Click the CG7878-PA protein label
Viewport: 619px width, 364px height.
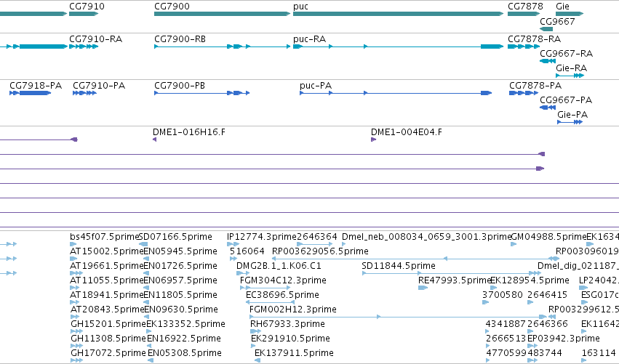point(535,86)
